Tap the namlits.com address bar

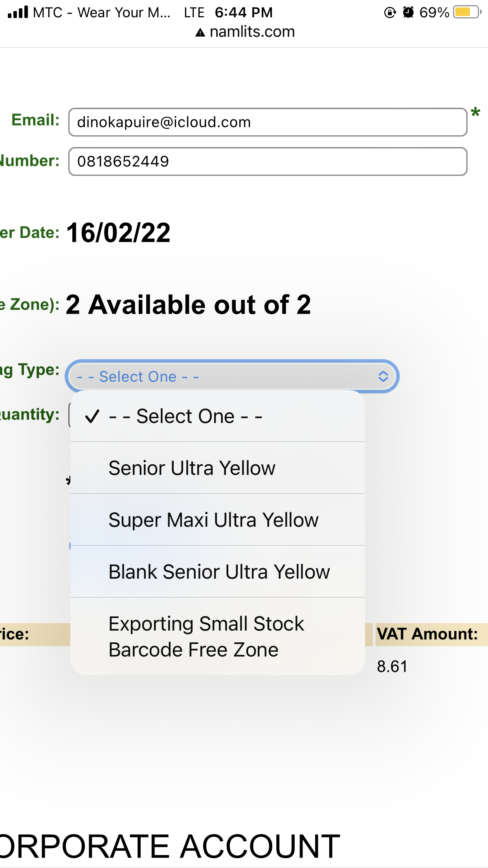coord(251,32)
